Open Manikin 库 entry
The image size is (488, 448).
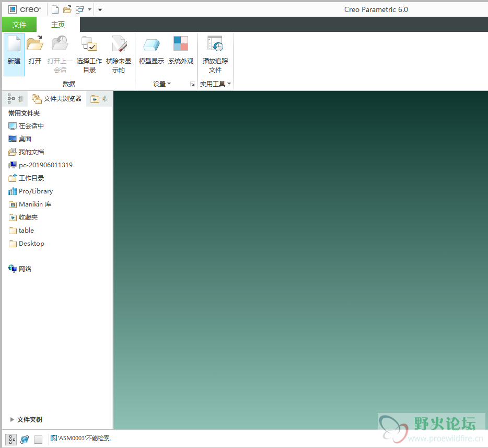[x=30, y=204]
